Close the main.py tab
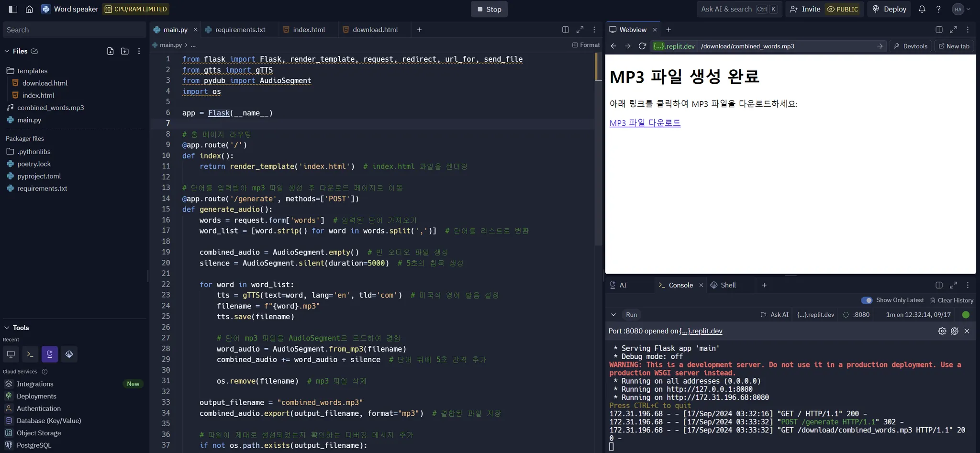The width and height of the screenshot is (980, 453). [195, 30]
